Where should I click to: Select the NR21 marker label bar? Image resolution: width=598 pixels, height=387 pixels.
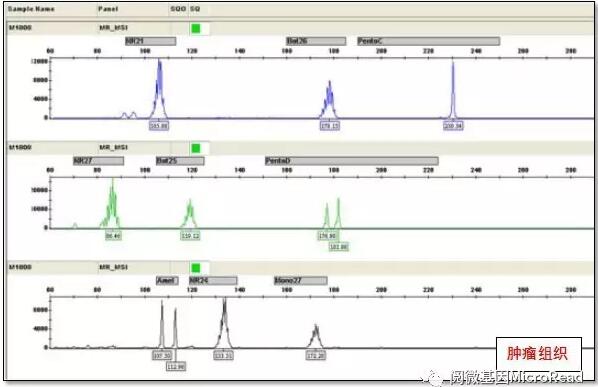click(x=151, y=41)
